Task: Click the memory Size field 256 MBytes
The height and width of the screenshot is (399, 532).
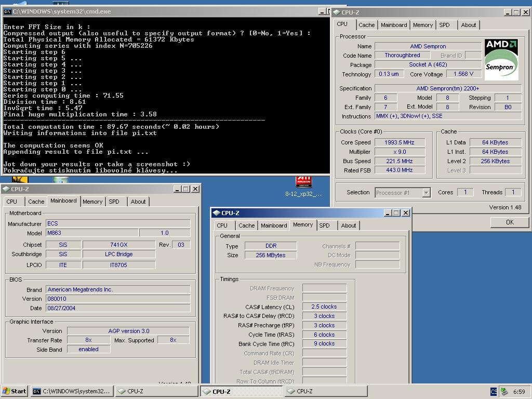Action: coord(271,255)
